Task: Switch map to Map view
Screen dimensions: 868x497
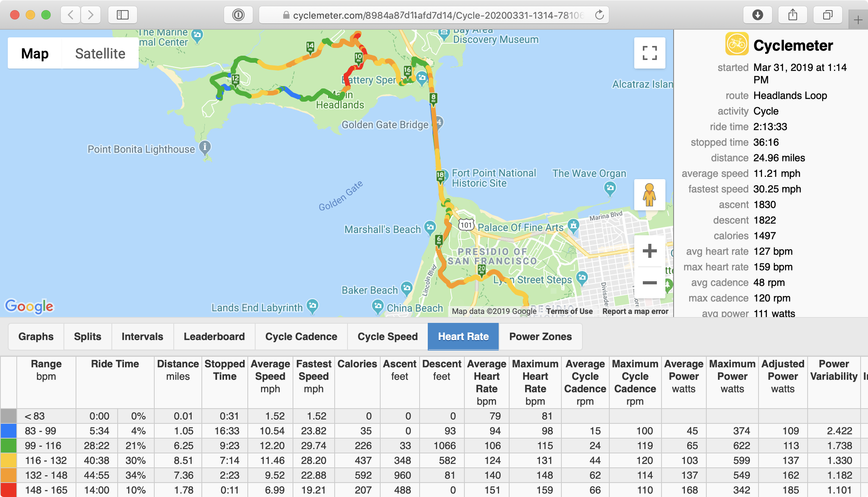Action: 35,53
